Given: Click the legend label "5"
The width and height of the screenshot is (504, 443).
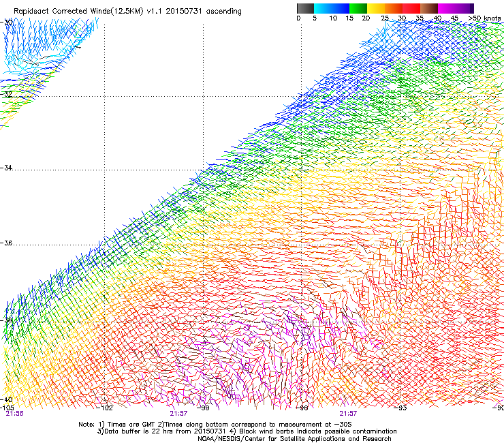Looking at the screenshot, I should point(315,18).
